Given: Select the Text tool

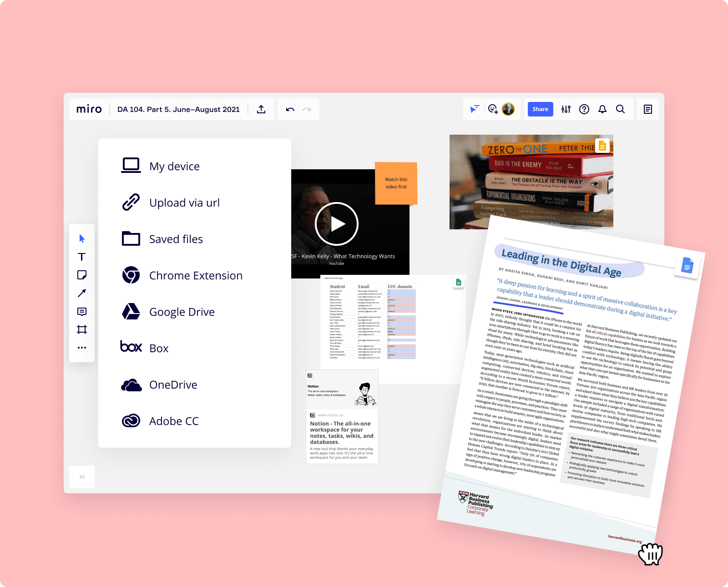Looking at the screenshot, I should coord(82,257).
